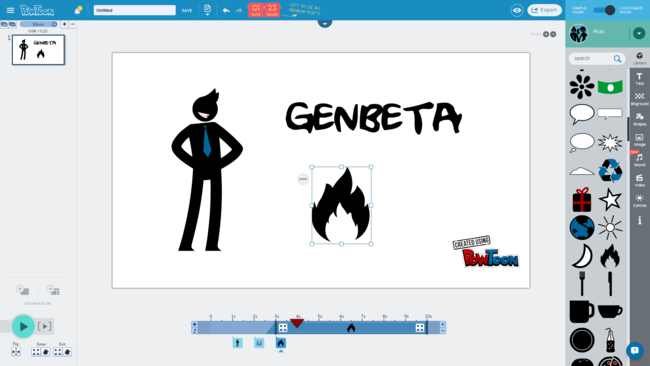Open the Text panel in sidebar
This screenshot has width=650, height=366.
click(x=639, y=79)
